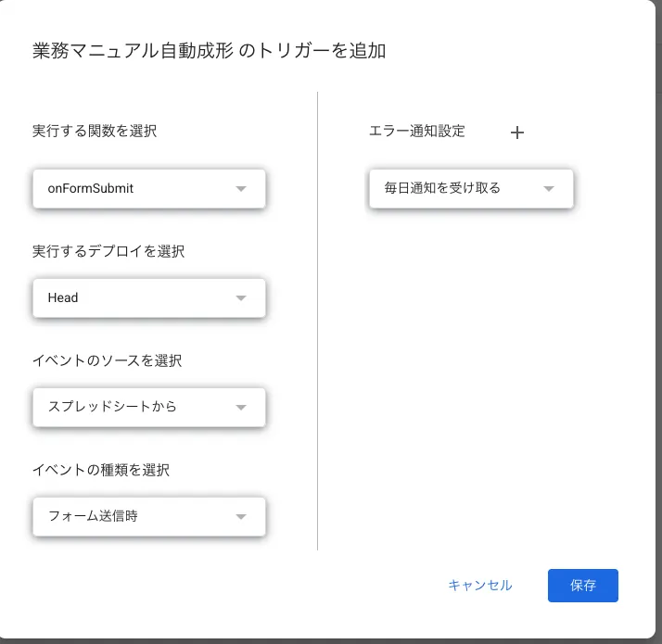Image resolution: width=662 pixels, height=644 pixels.
Task: Click the 実行する関数を選択 label
Action: click(x=95, y=131)
